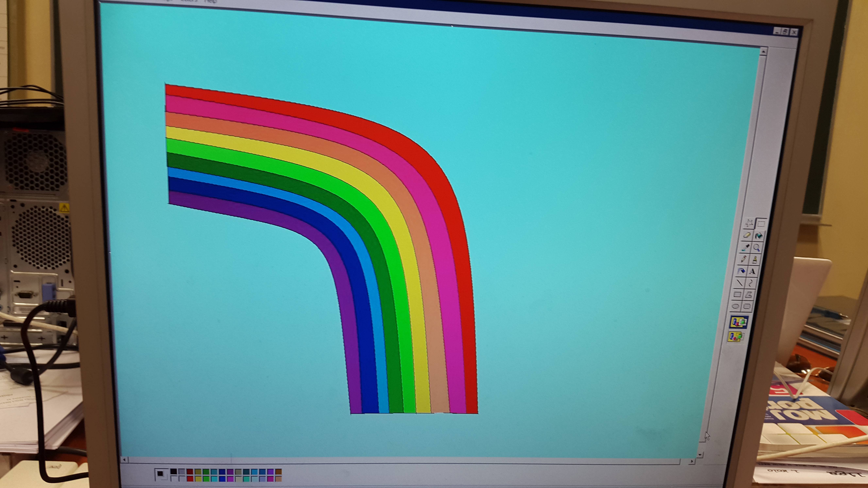The image size is (868, 488).
Task: Pick the tan palette swatch
Action: coord(279,479)
